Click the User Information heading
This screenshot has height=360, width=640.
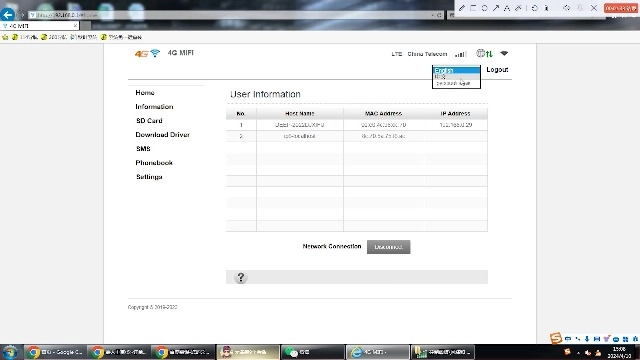[265, 94]
